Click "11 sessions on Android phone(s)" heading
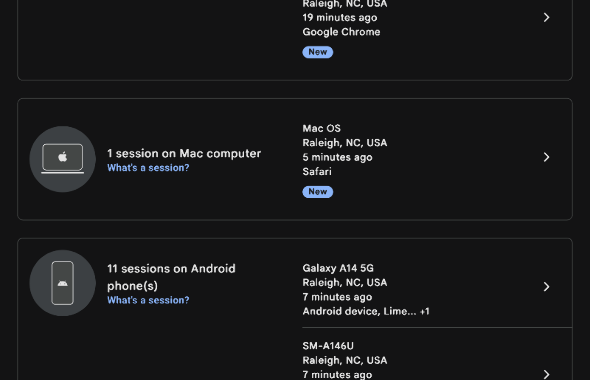This screenshot has height=380, width=590. pyautogui.click(x=171, y=277)
